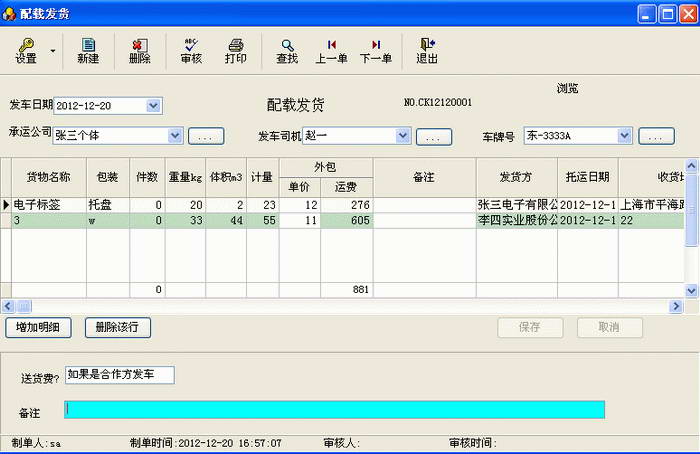Viewport: 700px width, 454px height.
Task: Click the grid's vertical scrollbar up arrow
Action: [691, 167]
